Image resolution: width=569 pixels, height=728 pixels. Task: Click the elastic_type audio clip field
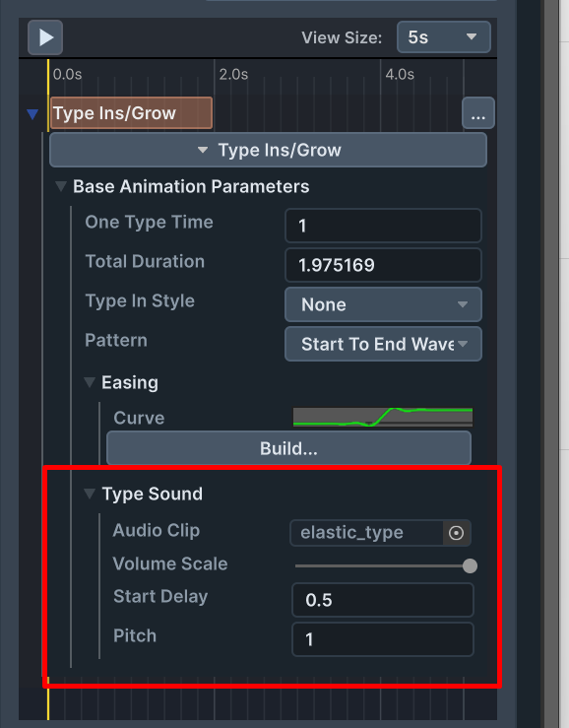coord(366,533)
